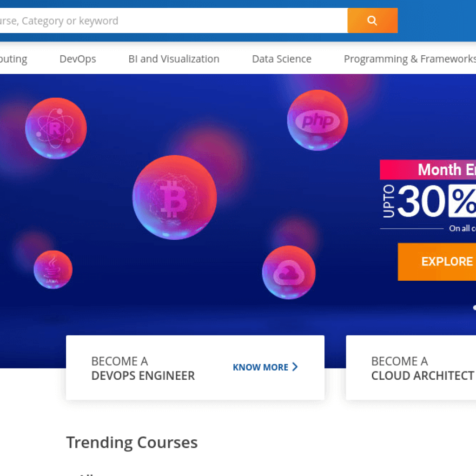Open the DevOps category menu

tap(78, 59)
